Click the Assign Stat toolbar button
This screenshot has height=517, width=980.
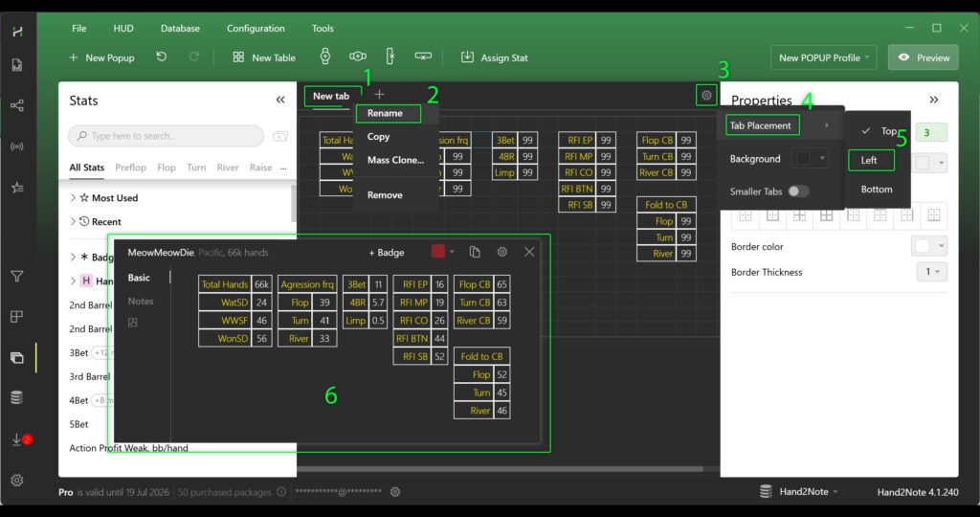coord(494,57)
